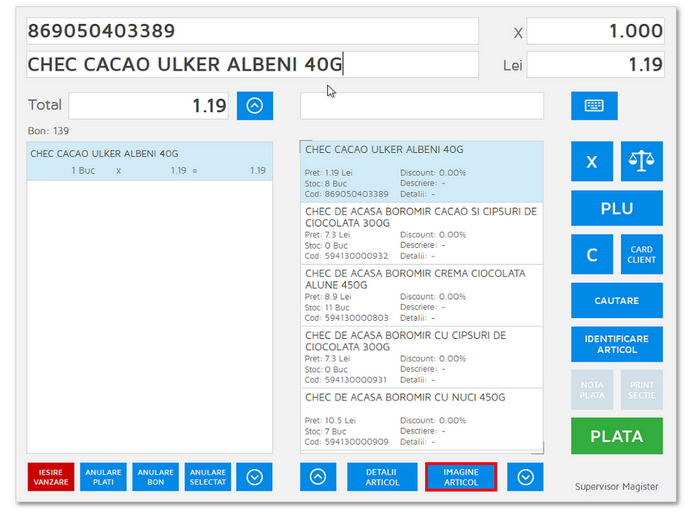
Task: Click the ANULARE BON button
Action: 155,477
